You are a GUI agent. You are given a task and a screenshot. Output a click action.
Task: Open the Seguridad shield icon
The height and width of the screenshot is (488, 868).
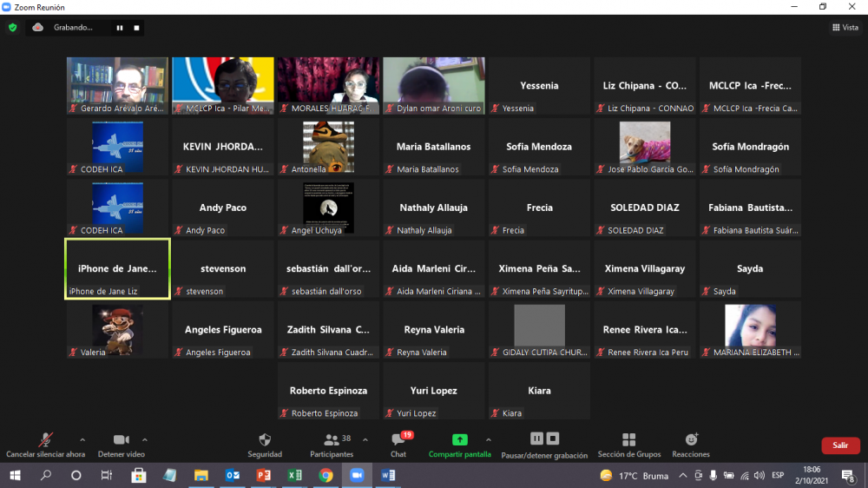(265, 440)
